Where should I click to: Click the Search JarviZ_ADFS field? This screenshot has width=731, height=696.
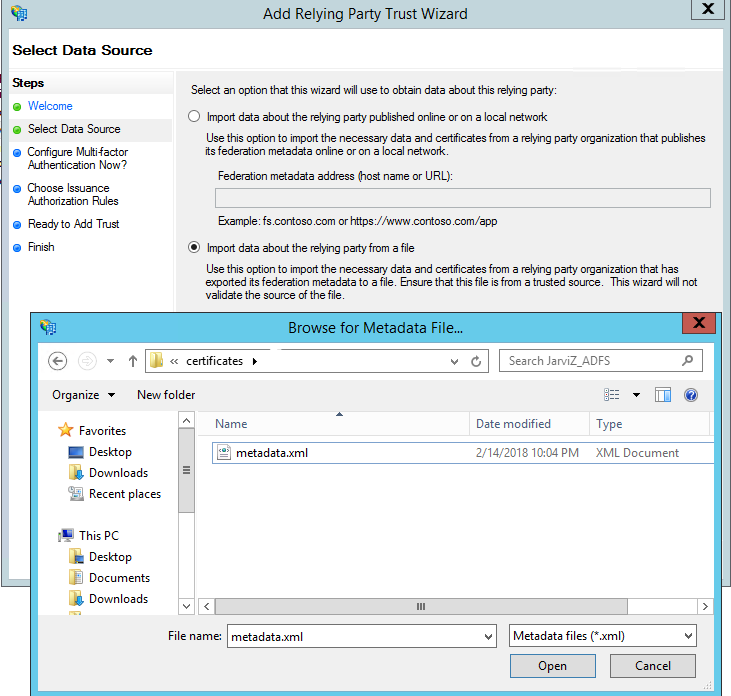pyautogui.click(x=600, y=361)
